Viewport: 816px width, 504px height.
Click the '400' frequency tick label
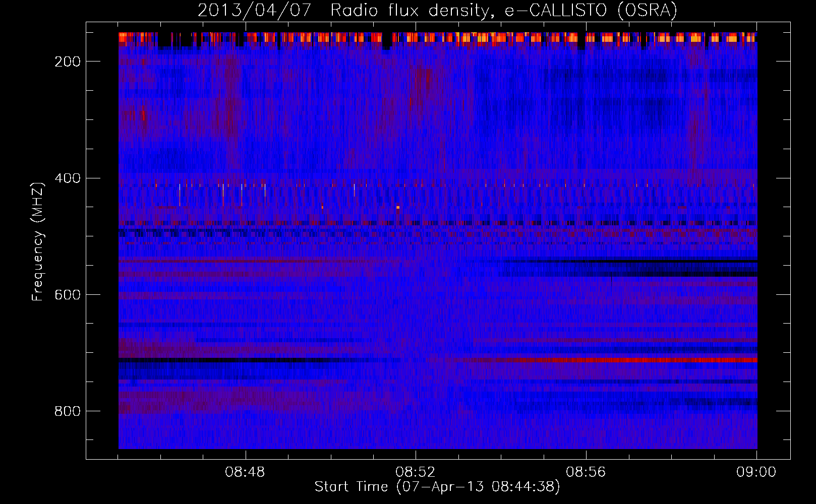[x=68, y=178]
